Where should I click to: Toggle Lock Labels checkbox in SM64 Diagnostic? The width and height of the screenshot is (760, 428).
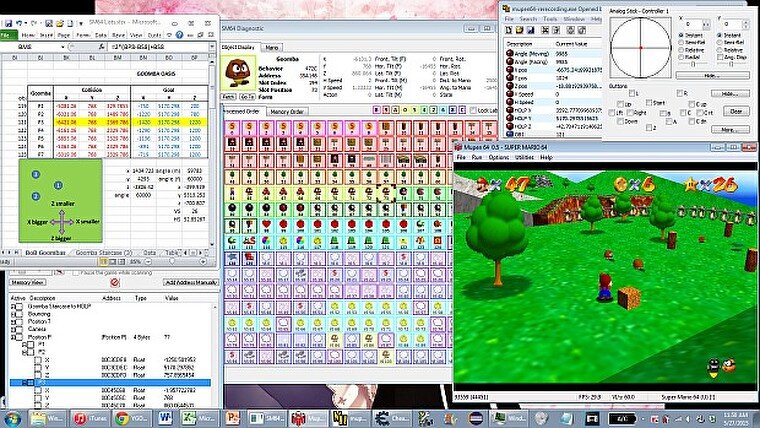(x=473, y=111)
